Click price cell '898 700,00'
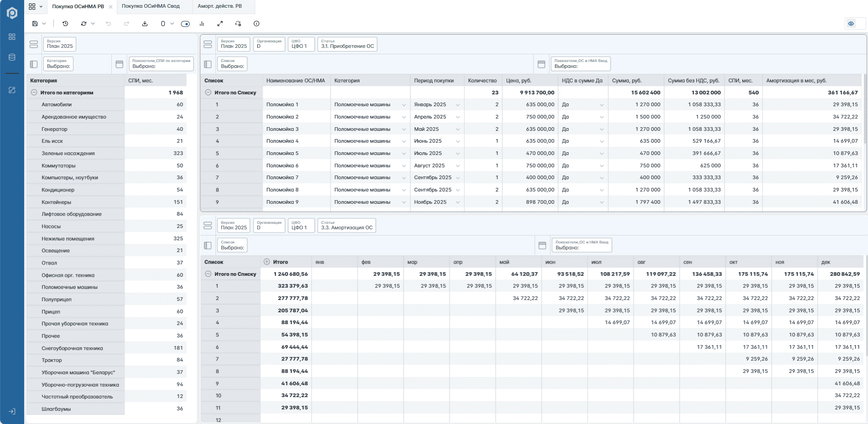The height and width of the screenshot is (424, 868). 530,202
